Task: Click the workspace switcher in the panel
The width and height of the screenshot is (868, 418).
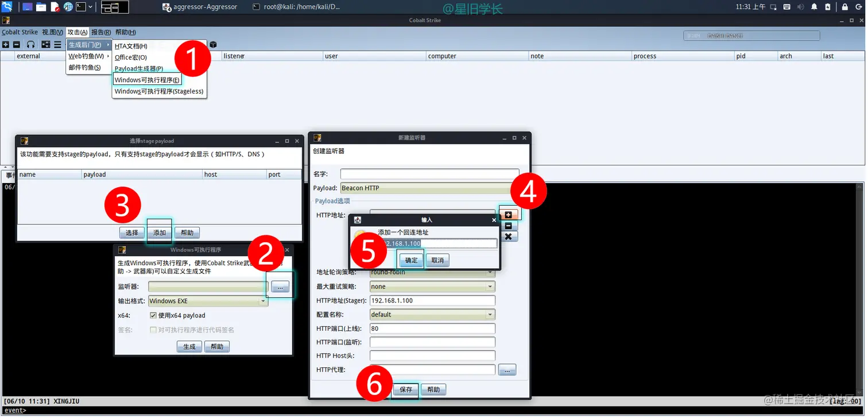Action: pos(114,7)
